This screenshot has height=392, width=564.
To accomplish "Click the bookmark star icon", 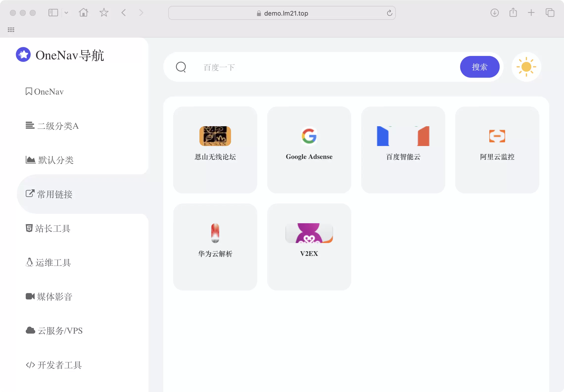I will click(104, 13).
